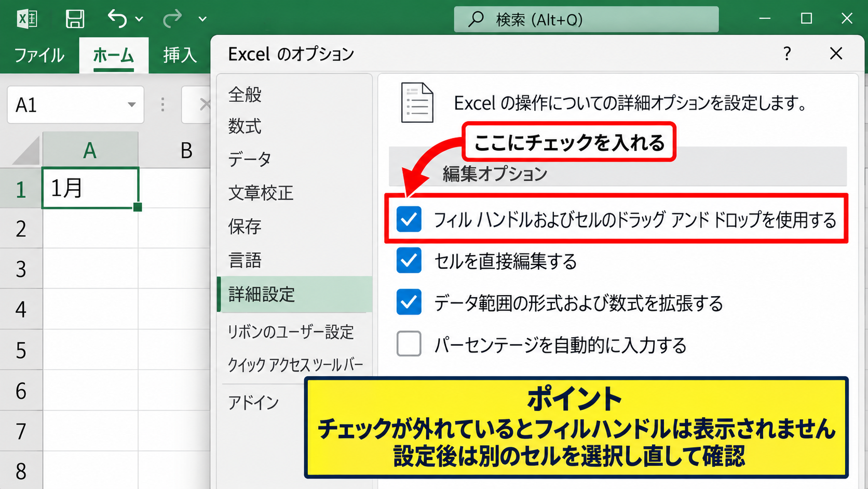Open the Undo history dropdown arrow

139,19
